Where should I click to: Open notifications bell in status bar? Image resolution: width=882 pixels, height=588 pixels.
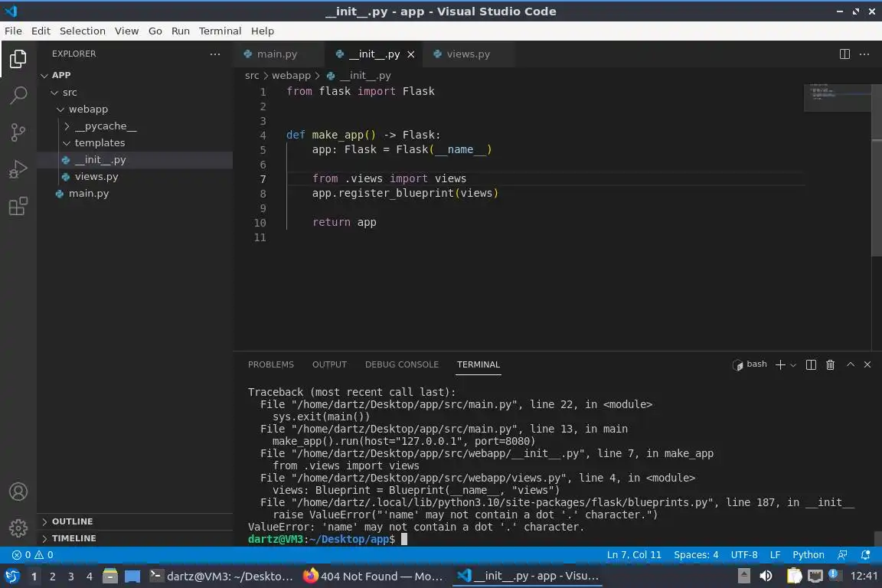866,555
